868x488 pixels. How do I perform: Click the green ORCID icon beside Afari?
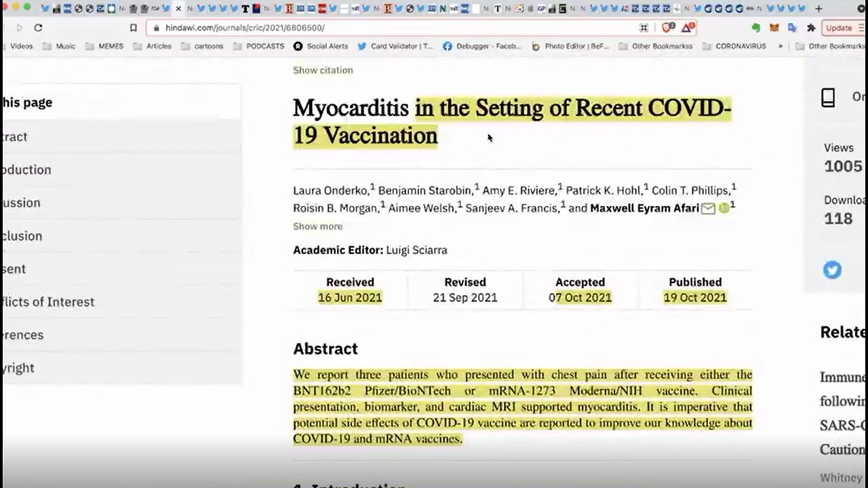(724, 208)
